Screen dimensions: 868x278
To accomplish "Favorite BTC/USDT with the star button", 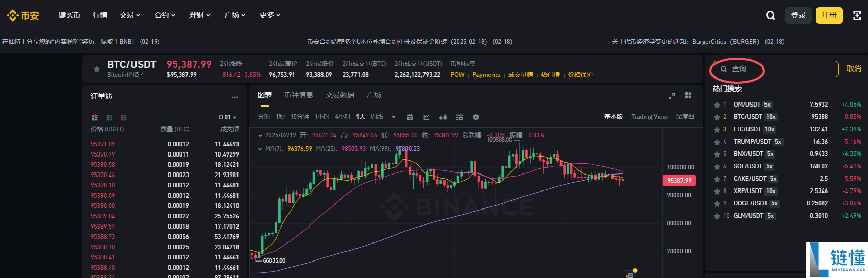I will point(96,69).
